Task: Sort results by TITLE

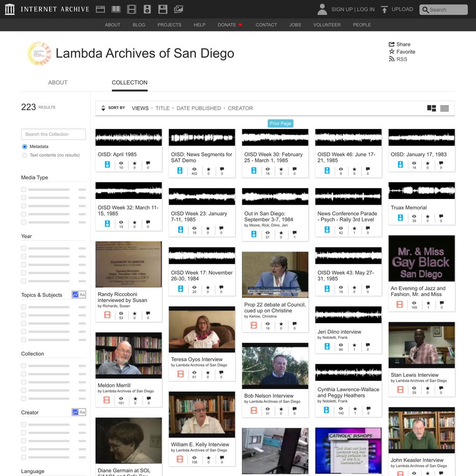Action: click(x=162, y=109)
